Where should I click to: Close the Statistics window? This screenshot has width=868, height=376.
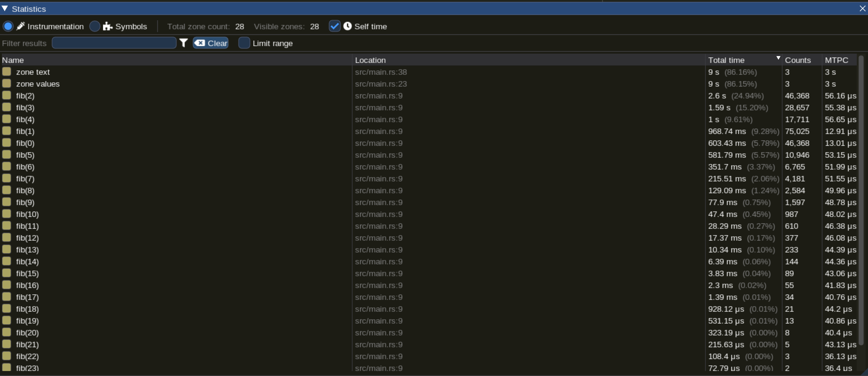click(862, 8)
